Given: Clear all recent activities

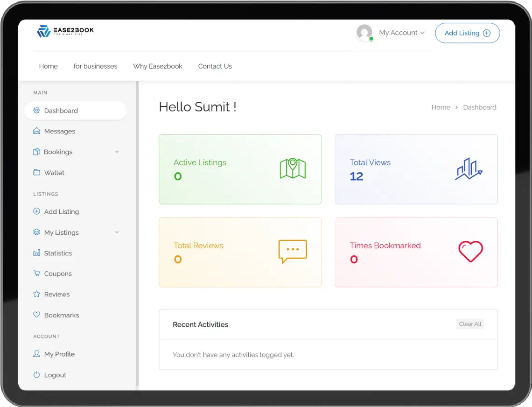Looking at the screenshot, I should tap(470, 324).
